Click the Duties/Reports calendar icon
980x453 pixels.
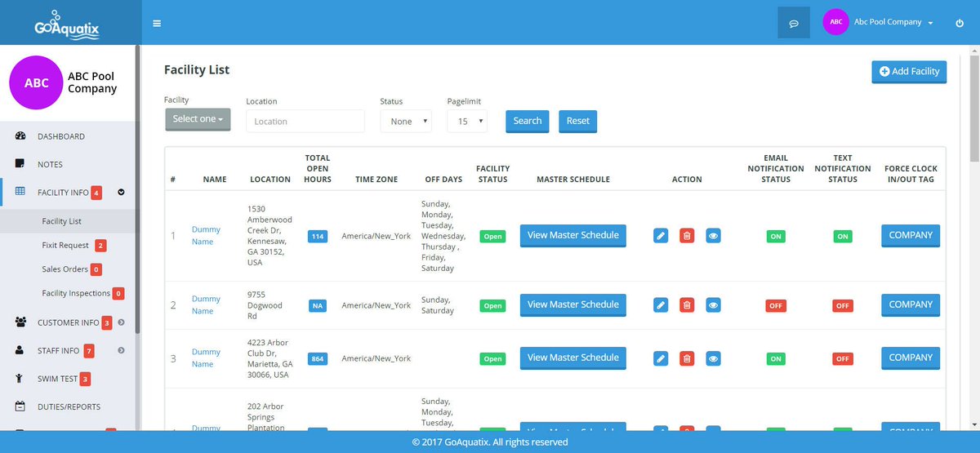pos(20,406)
